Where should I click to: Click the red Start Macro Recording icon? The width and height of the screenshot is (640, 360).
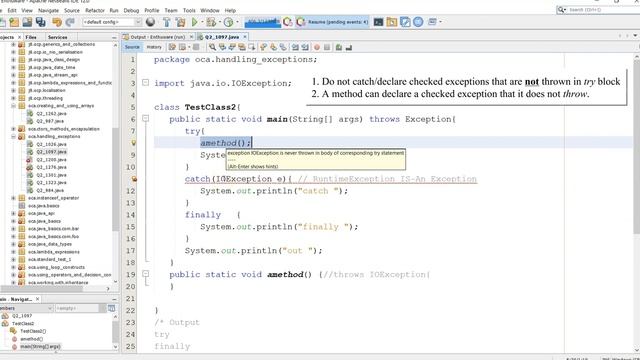[x=317, y=47]
